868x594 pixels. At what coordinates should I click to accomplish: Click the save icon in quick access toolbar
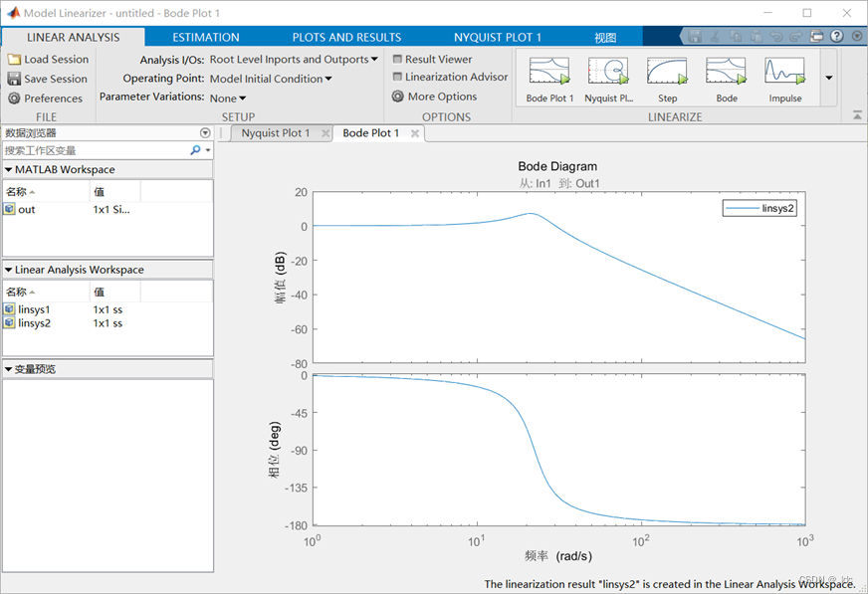[695, 37]
